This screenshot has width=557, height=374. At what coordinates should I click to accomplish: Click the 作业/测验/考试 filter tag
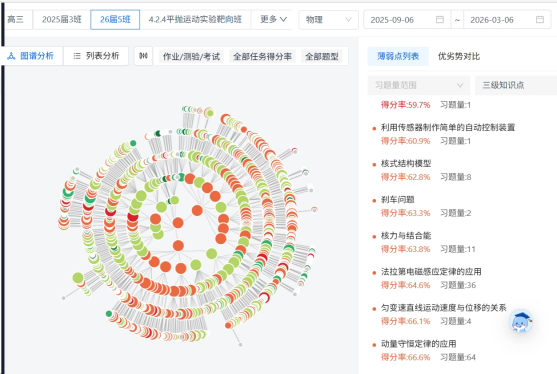point(191,56)
